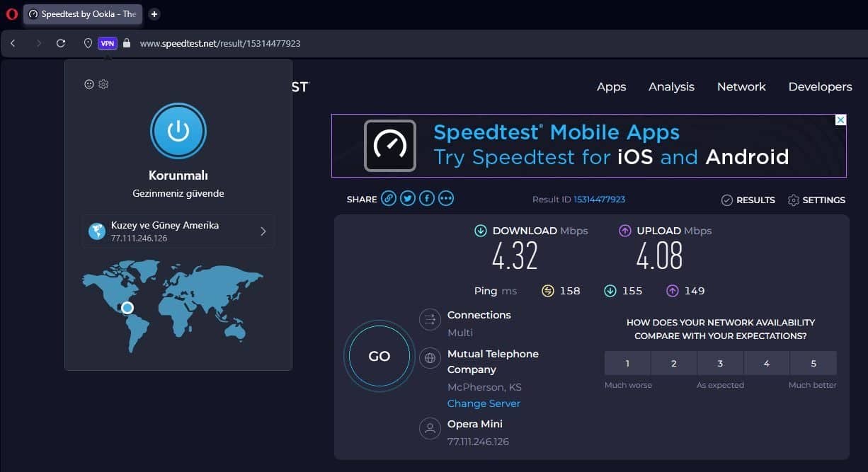Open Result ID 15314477923 link
Image resolution: width=868 pixels, height=472 pixels.
599,200
